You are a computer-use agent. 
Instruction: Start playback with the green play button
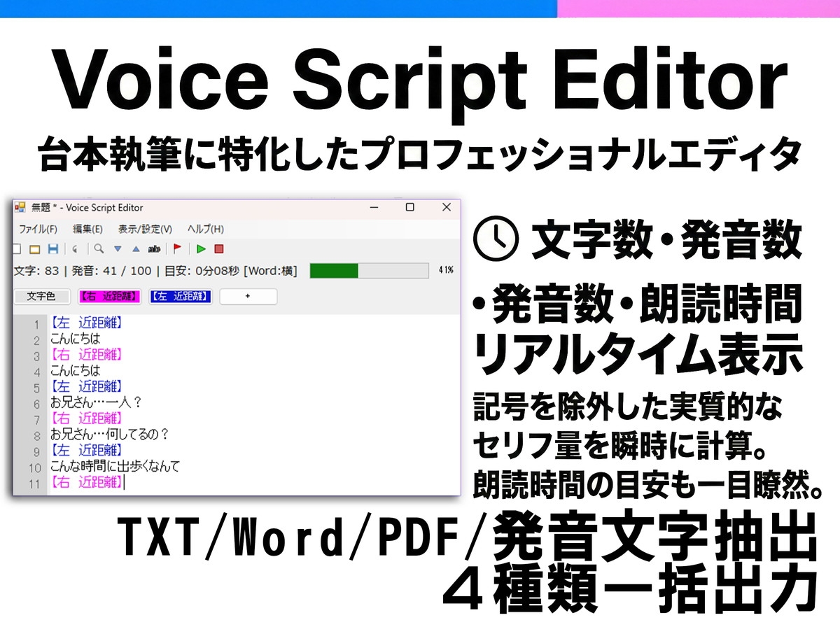[x=201, y=248]
